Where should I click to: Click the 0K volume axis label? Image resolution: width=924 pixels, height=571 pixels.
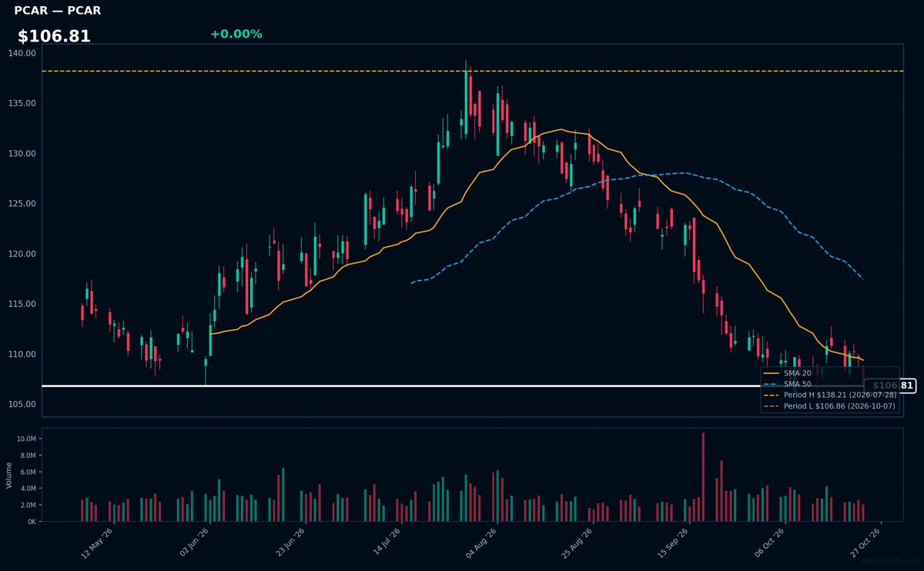[x=32, y=522]
